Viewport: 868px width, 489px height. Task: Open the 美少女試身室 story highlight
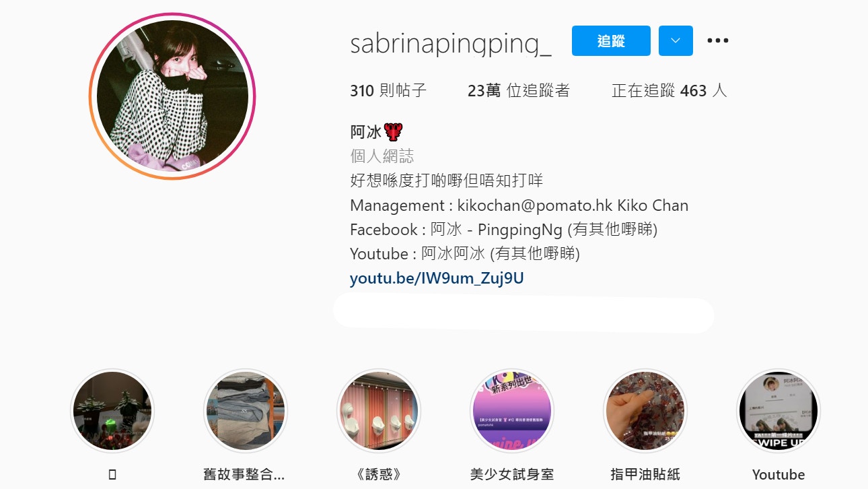click(x=512, y=411)
